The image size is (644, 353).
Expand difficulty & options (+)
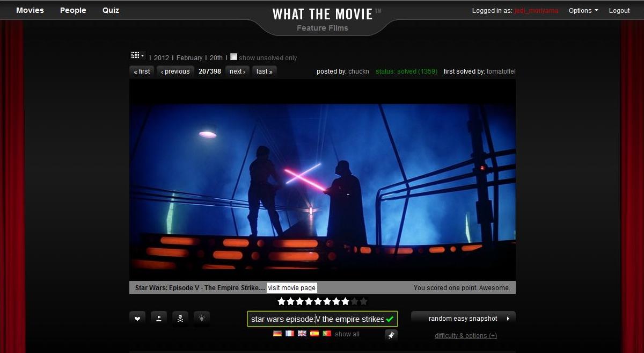coord(466,336)
